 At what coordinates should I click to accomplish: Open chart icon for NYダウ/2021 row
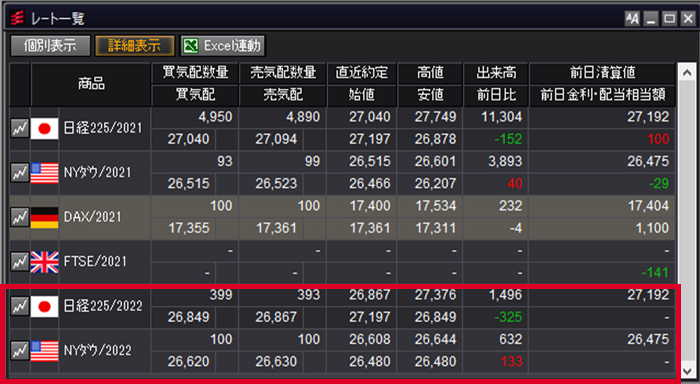tap(20, 173)
